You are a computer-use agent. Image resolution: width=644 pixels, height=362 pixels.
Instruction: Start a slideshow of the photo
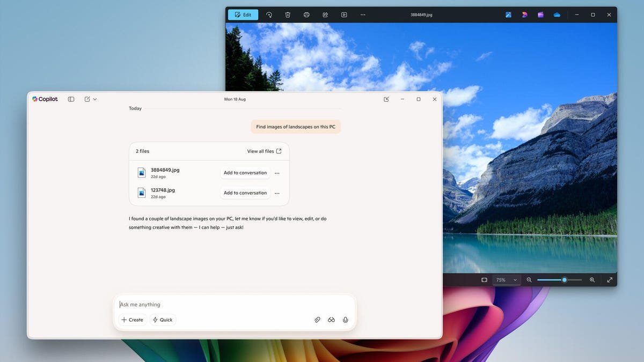(344, 14)
